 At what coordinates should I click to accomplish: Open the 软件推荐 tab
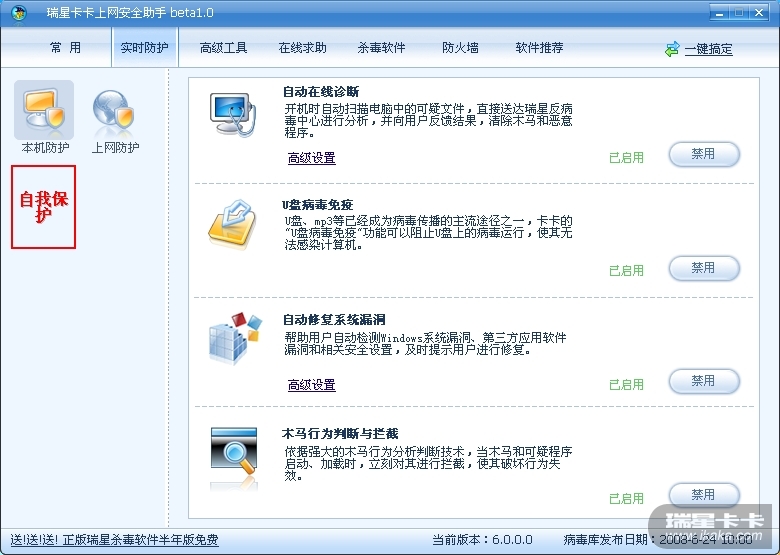[539, 48]
